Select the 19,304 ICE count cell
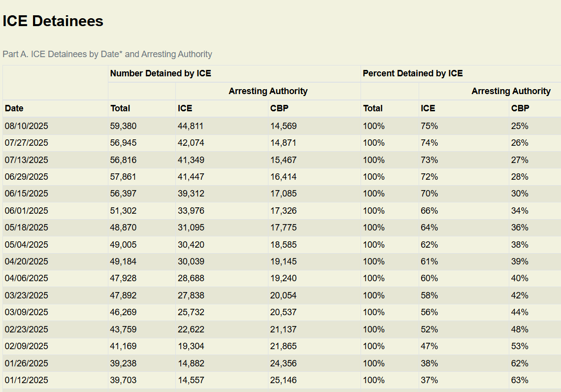The width and height of the screenshot is (561, 392). coord(191,346)
